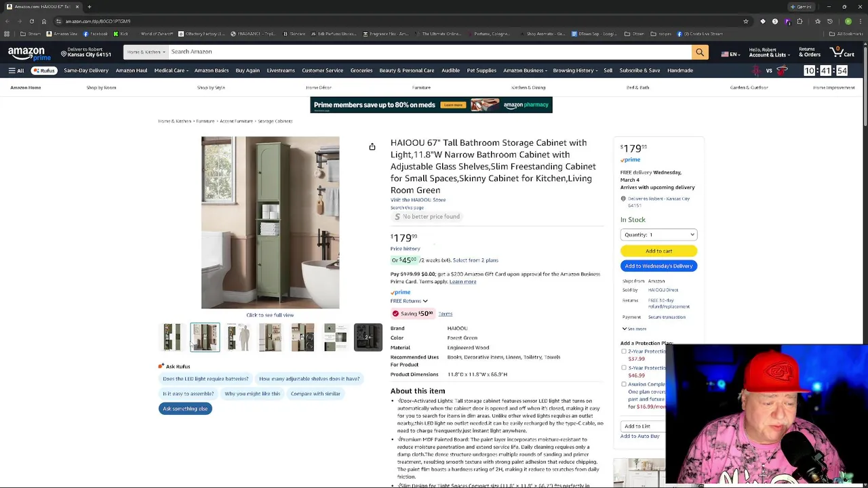Click the Learn more link

[462, 282]
